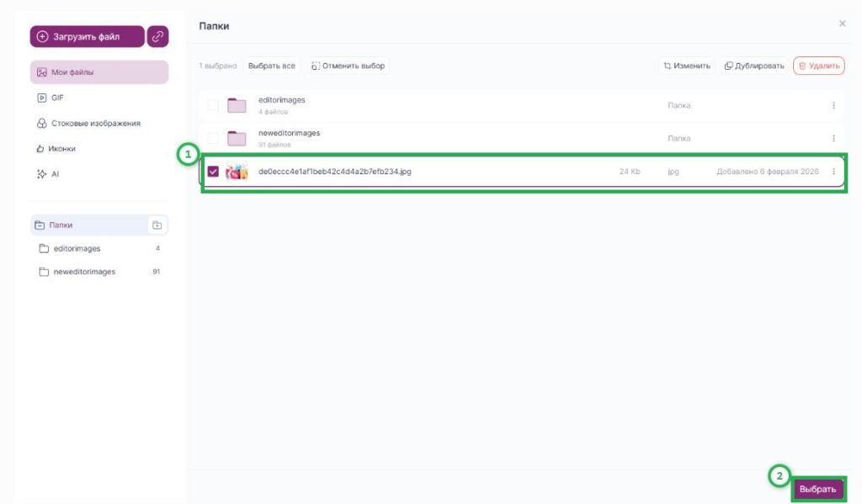Click the jpg file thumbnail image
This screenshot has height=504, width=862.
tap(237, 172)
